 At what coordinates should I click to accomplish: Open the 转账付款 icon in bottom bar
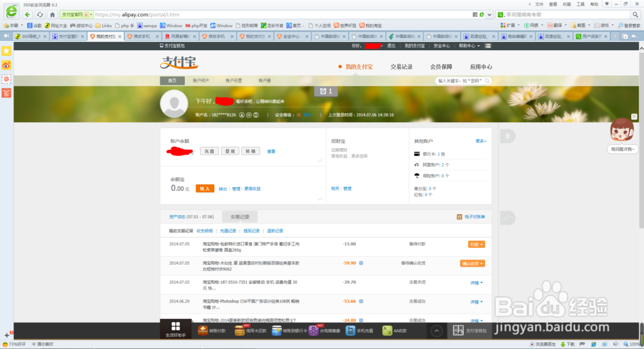(x=204, y=330)
